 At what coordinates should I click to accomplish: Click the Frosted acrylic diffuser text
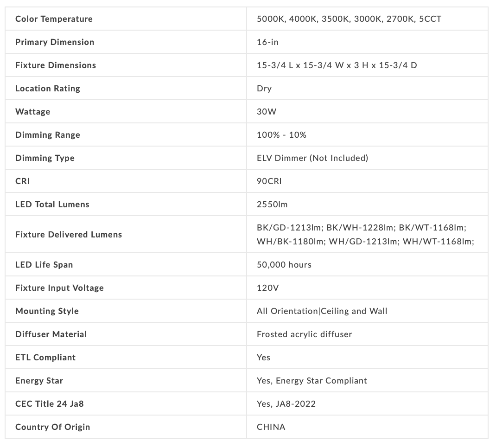304,334
